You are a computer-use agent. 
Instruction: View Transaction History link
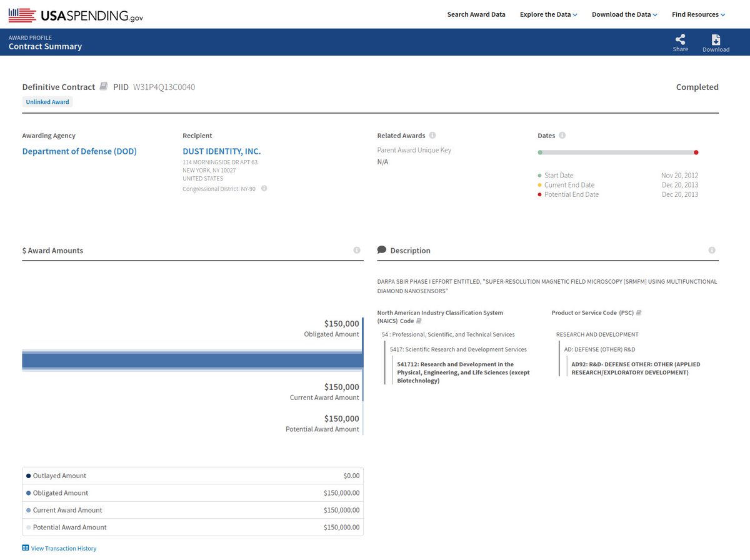[63, 548]
